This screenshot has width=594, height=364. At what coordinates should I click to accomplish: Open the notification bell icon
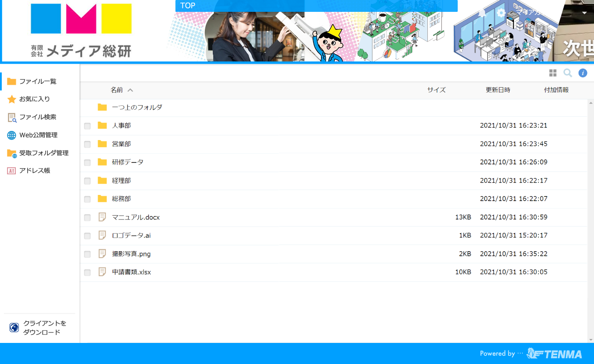(x=482, y=13)
